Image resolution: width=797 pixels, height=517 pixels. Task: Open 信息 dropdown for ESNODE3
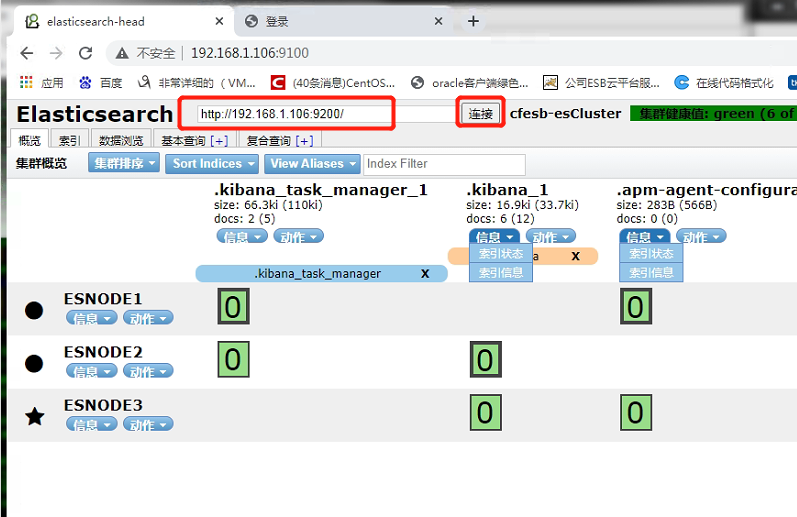click(x=91, y=424)
